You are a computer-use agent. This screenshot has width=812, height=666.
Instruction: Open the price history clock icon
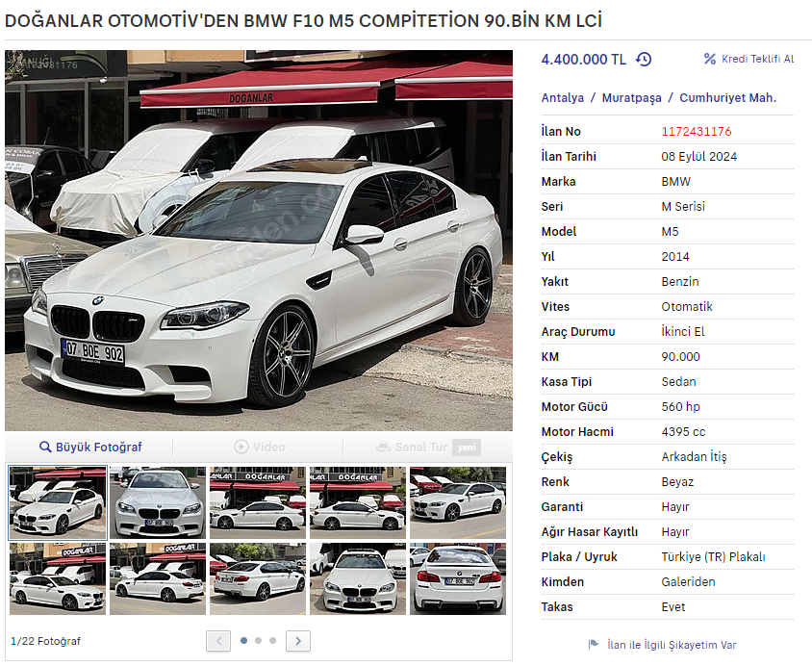coord(644,60)
